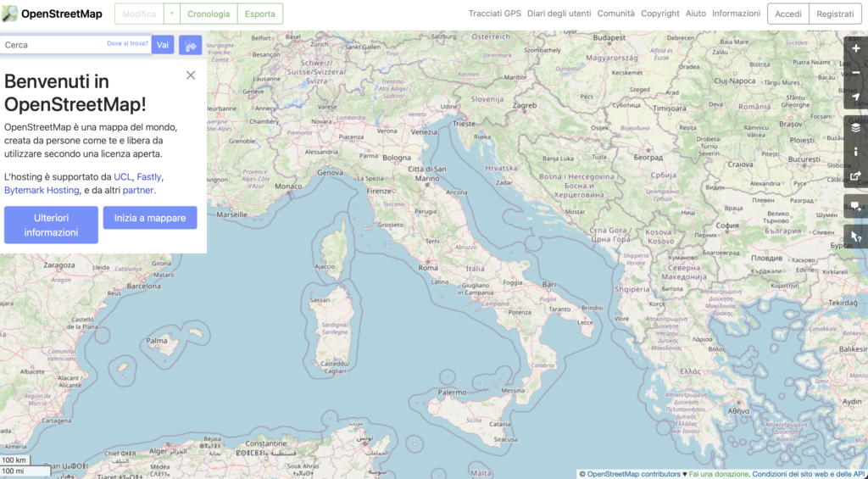Screen dimensions: 868x479
Task: Click the 'Dove si trova?' link
Action: (x=127, y=43)
